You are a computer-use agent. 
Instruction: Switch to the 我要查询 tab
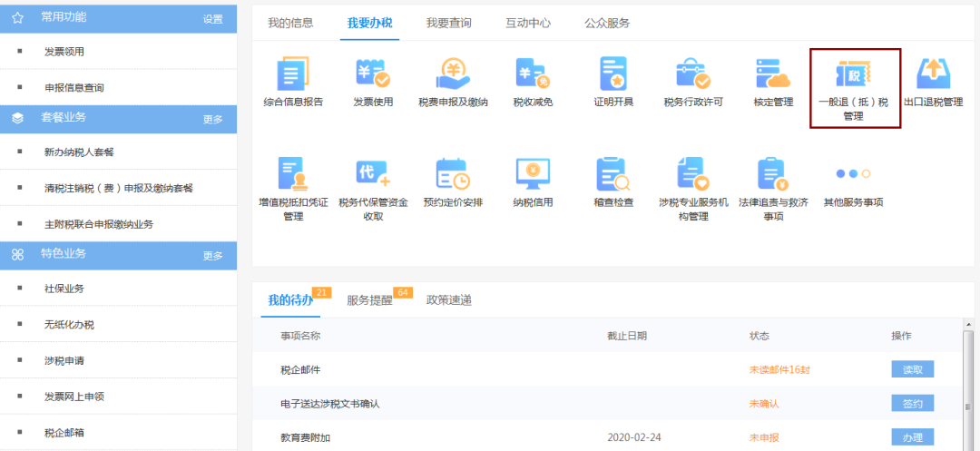449,23
